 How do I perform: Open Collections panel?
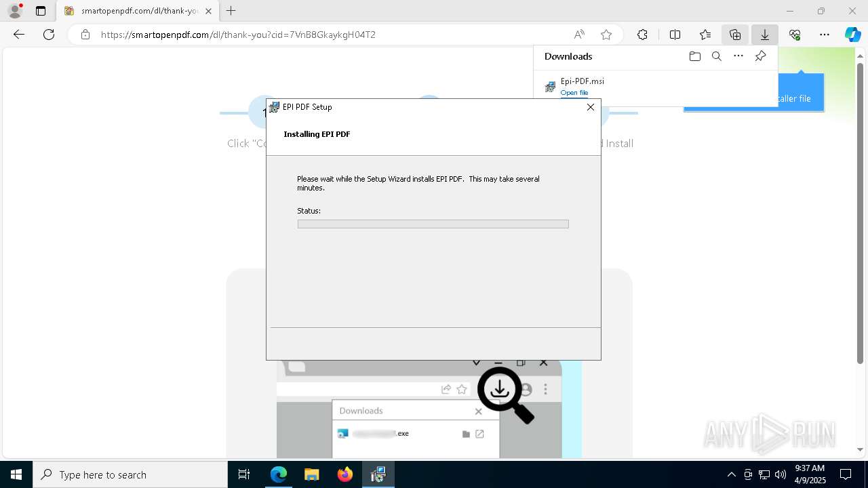(x=735, y=35)
